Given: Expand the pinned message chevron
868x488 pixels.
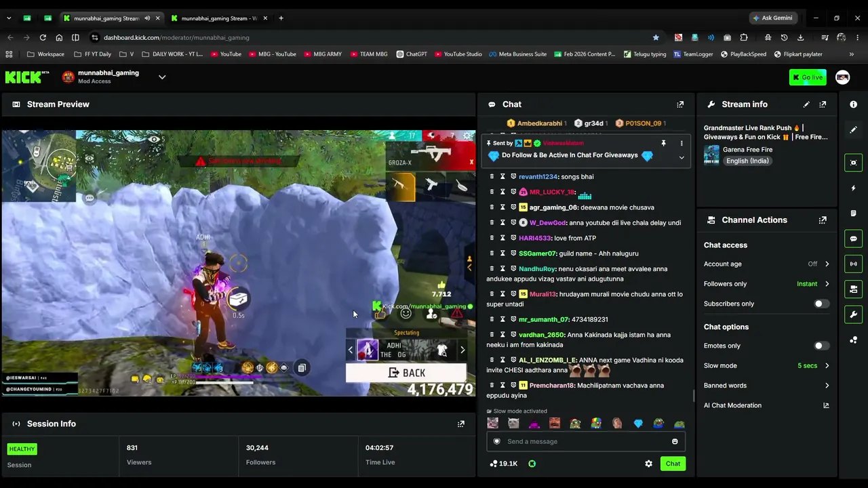Looking at the screenshot, I should pyautogui.click(x=682, y=158).
